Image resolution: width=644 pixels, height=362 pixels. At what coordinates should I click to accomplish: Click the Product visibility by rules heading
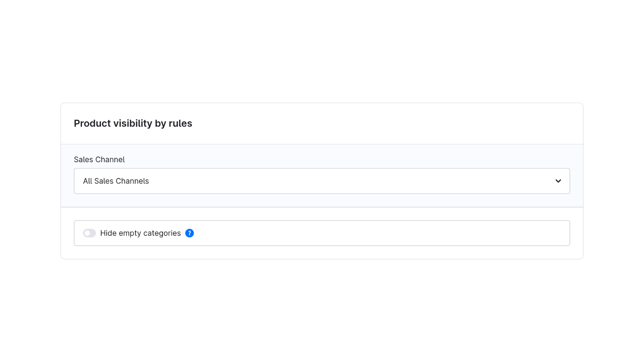pyautogui.click(x=133, y=123)
